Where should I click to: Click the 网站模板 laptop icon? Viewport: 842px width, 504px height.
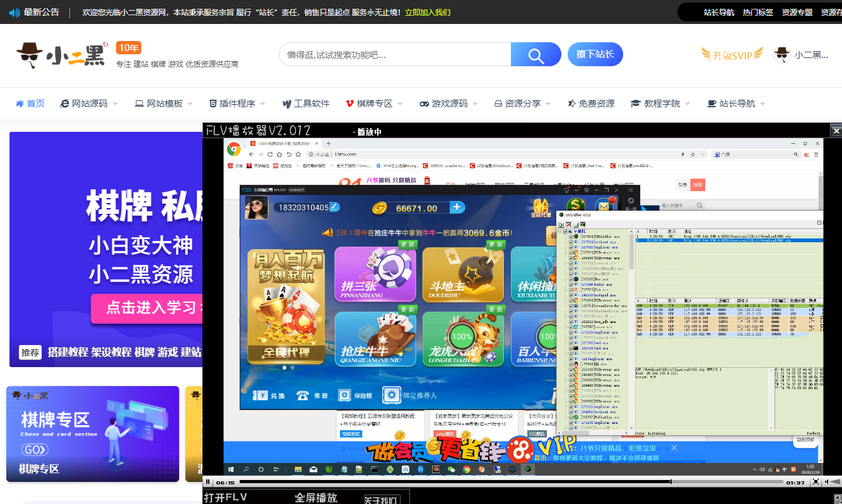139,103
